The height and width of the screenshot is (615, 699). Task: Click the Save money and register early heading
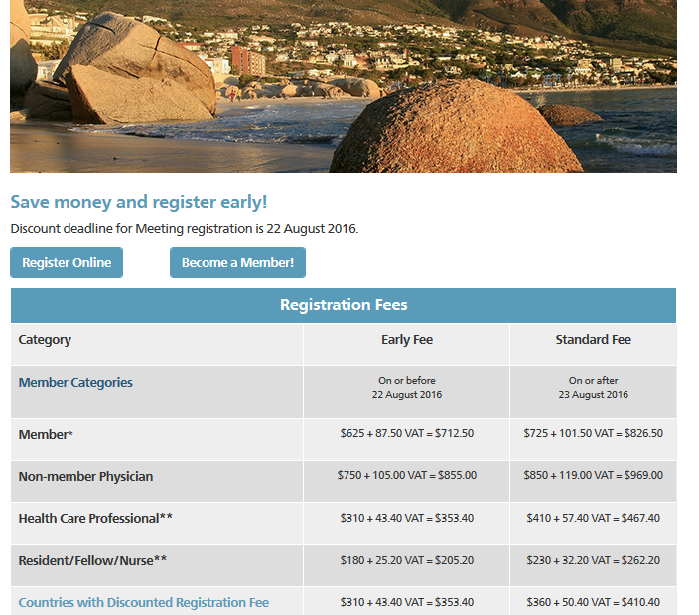point(139,202)
